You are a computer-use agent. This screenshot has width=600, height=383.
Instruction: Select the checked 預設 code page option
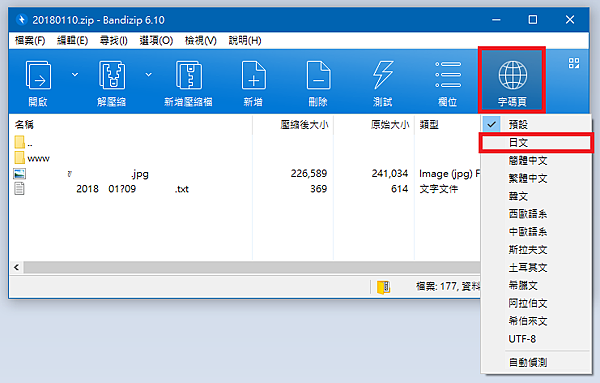[x=536, y=124]
